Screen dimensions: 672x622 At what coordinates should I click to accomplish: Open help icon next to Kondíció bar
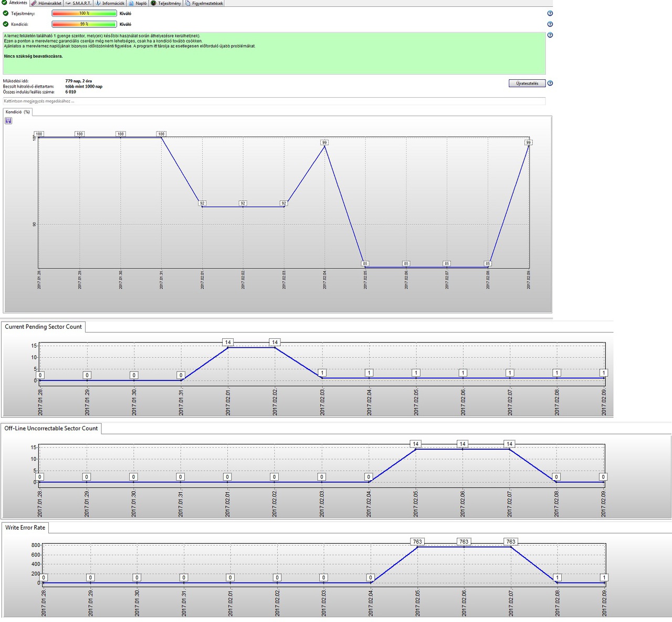click(550, 24)
